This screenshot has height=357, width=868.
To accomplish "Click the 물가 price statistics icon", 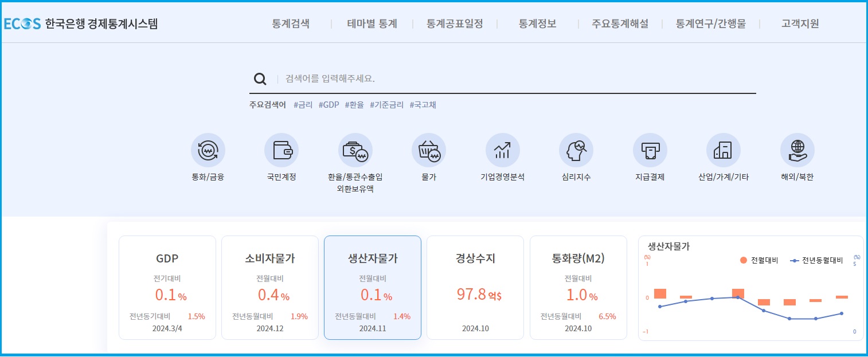I will tap(429, 150).
